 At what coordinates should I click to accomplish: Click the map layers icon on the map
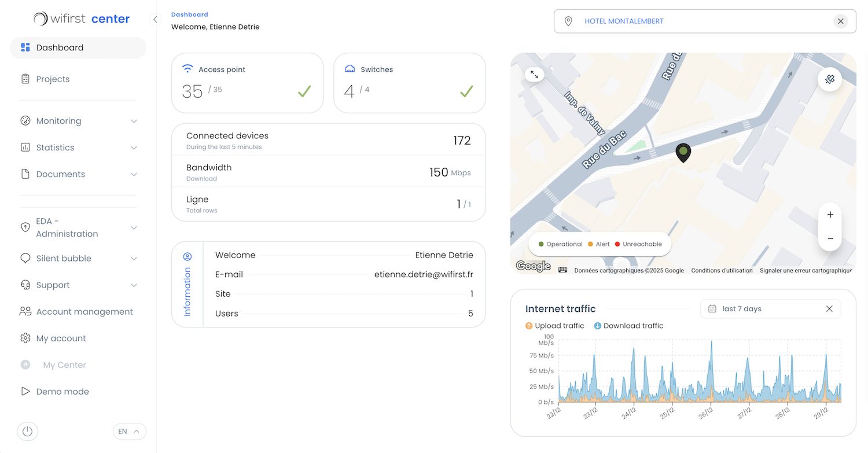(830, 79)
